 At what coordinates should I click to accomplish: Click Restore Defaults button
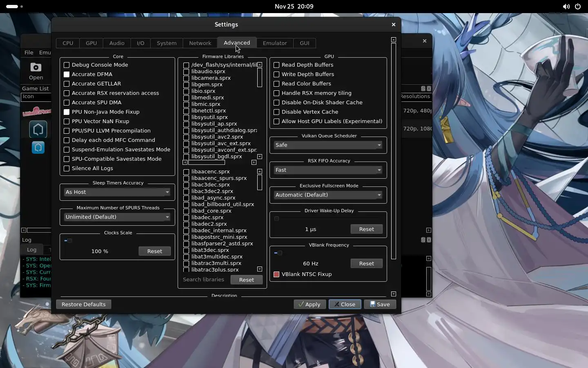click(x=84, y=304)
